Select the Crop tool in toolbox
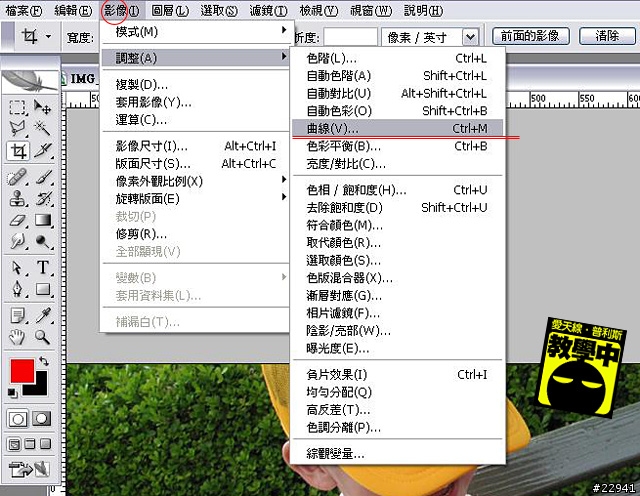 18,151
